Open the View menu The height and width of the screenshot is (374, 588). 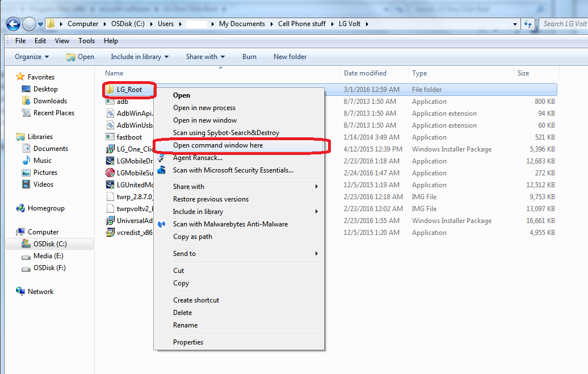click(62, 40)
